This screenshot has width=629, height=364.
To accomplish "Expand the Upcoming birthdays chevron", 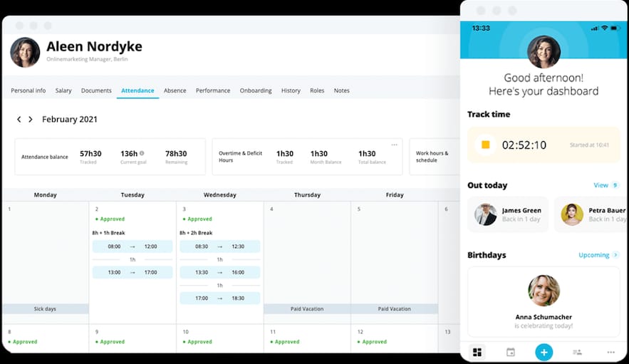I will 616,255.
